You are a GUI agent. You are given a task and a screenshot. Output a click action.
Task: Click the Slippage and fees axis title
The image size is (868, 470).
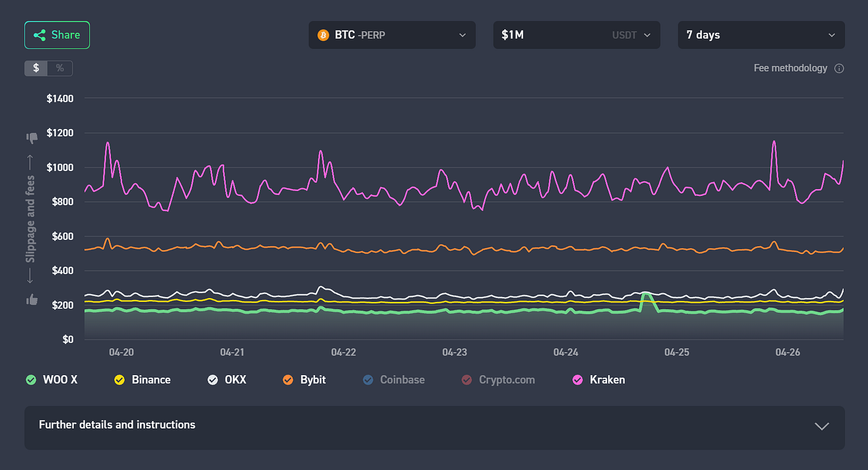coord(31,219)
